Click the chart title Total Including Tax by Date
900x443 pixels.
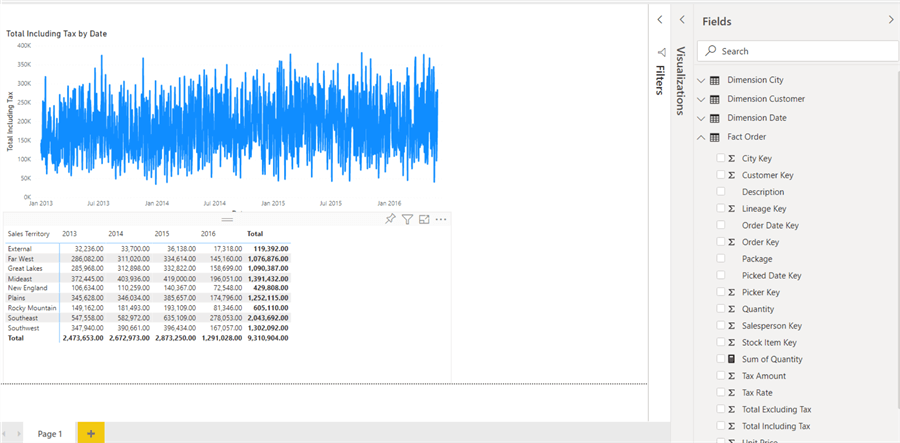tap(56, 34)
